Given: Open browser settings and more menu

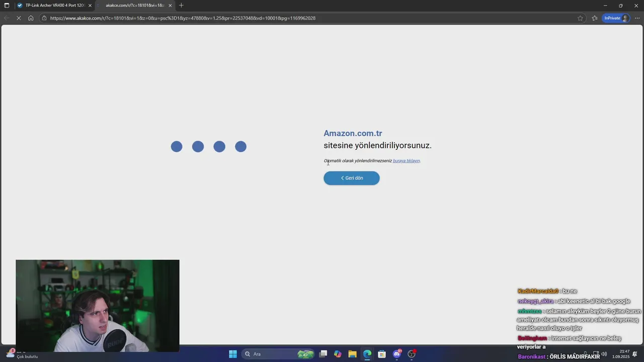Looking at the screenshot, I should click(637, 18).
